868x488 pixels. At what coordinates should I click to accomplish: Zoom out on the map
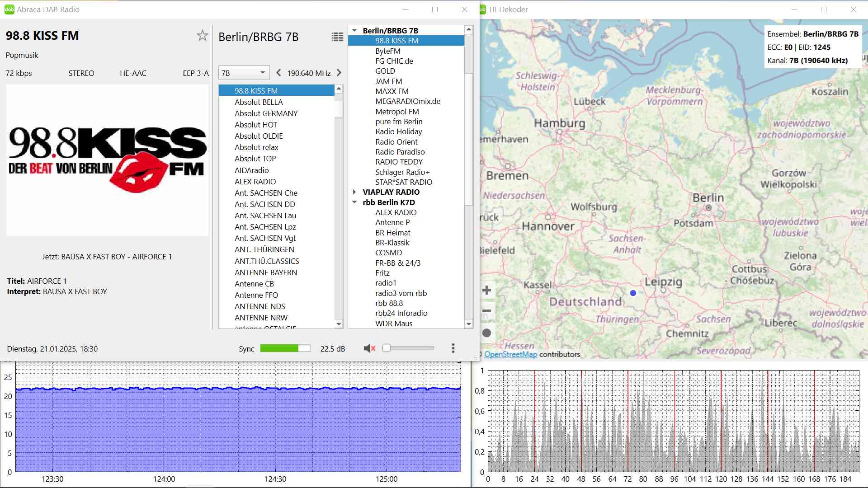(487, 311)
